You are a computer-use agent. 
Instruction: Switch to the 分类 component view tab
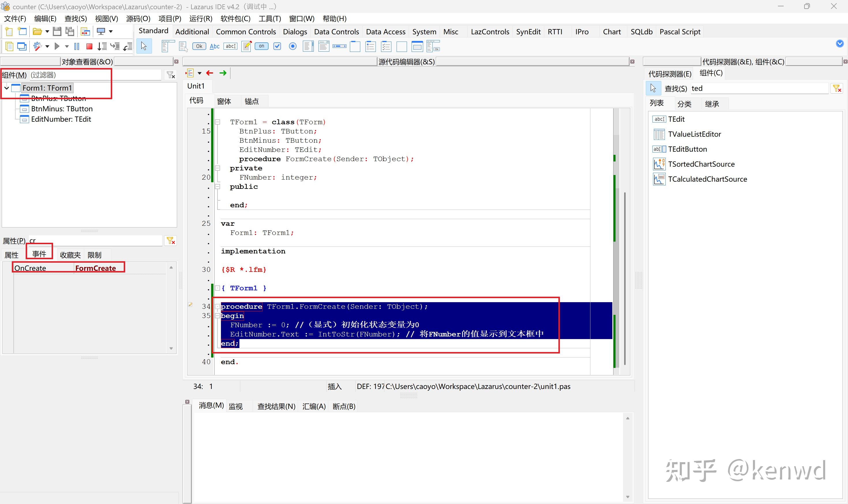(684, 104)
